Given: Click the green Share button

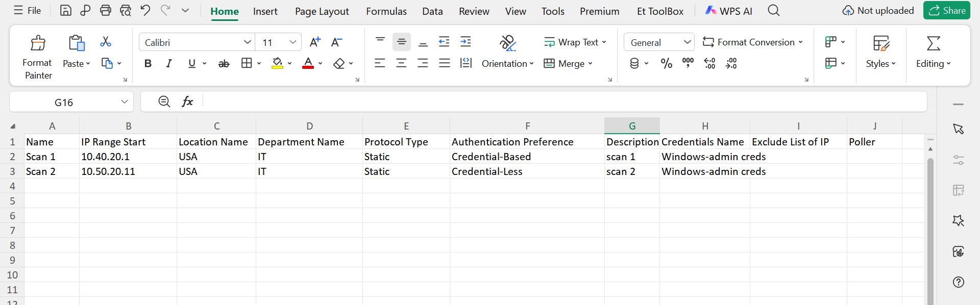Looking at the screenshot, I should coord(947,10).
